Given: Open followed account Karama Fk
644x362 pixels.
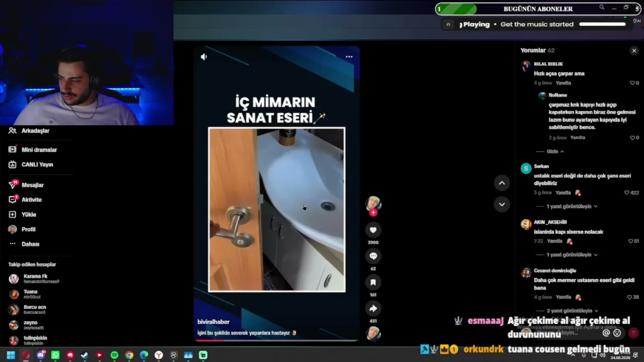Looking at the screenshot, I should pos(34,279).
